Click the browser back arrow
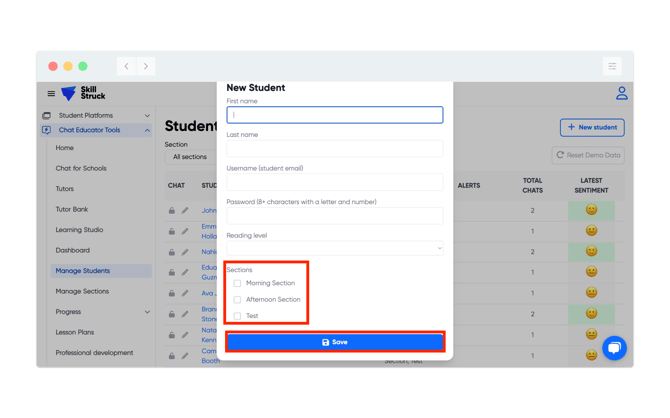The image size is (670, 418). coord(127,66)
